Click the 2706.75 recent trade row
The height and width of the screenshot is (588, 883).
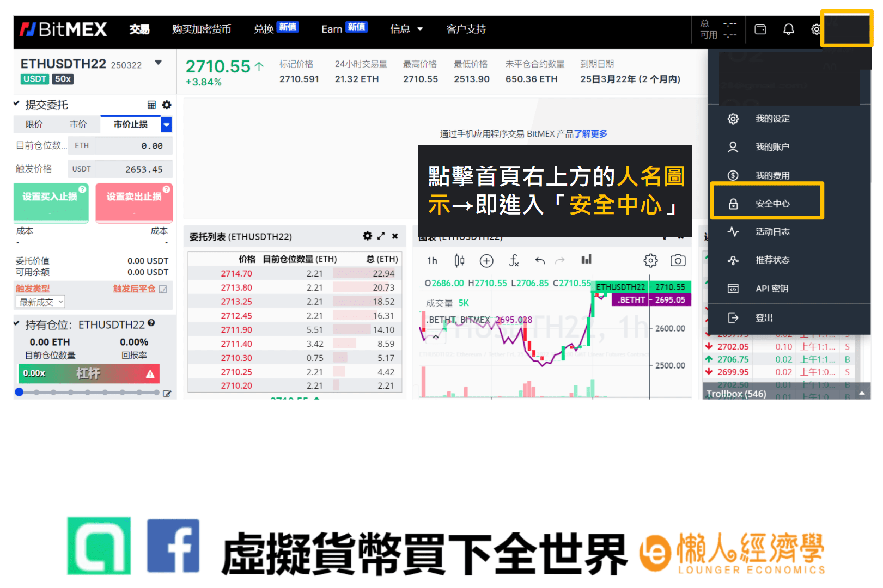tap(778, 359)
